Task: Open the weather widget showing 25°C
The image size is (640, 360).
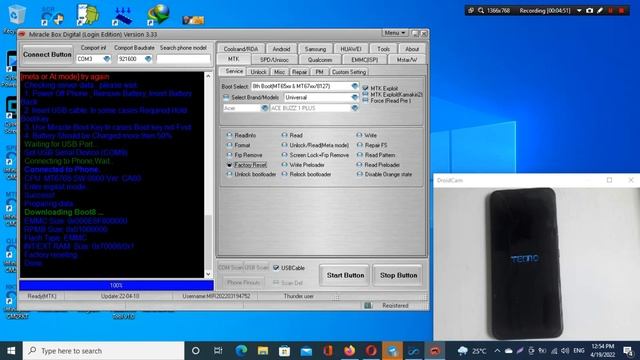Action: [x=472, y=351]
